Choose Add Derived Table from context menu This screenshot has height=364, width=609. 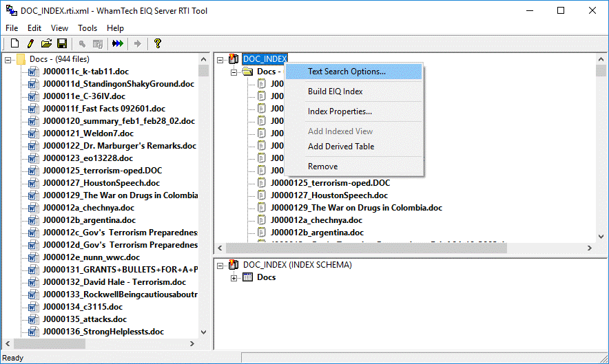coord(353,147)
